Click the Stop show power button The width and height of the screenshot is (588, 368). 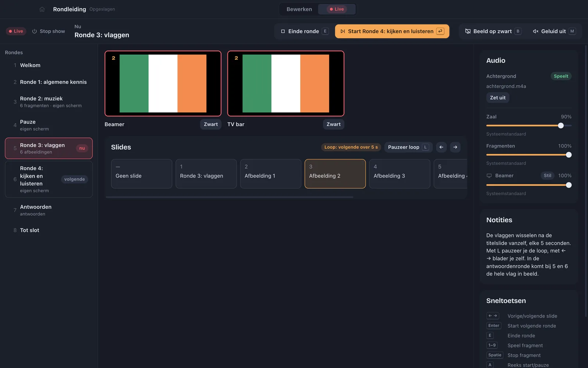point(49,31)
